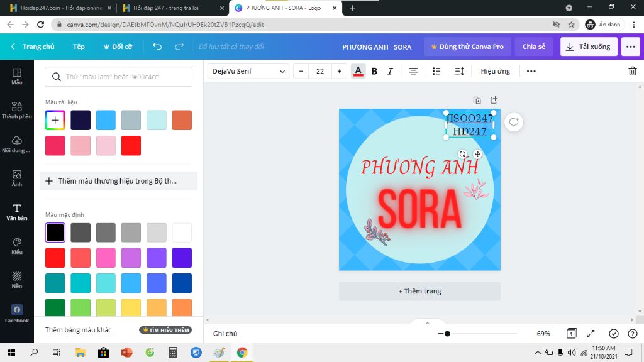Click the color search field
This screenshot has height=362, width=644.
[118, 77]
